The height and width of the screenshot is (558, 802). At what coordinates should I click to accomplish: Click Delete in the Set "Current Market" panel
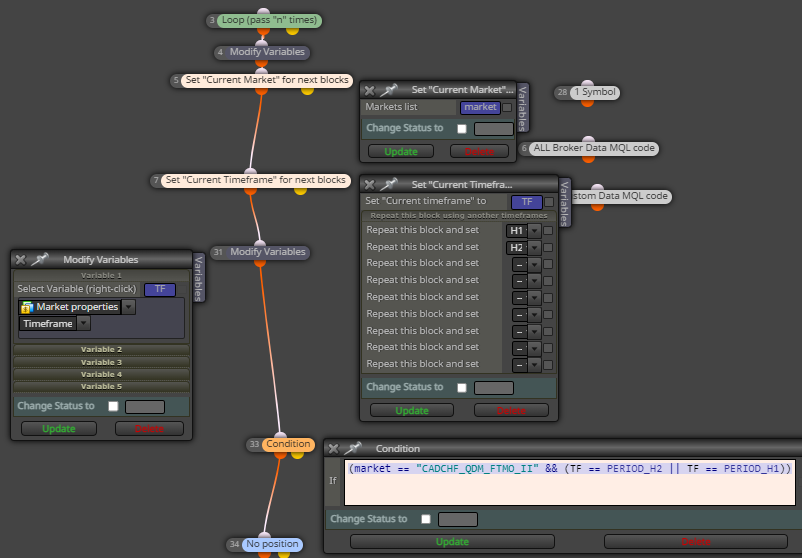point(479,151)
